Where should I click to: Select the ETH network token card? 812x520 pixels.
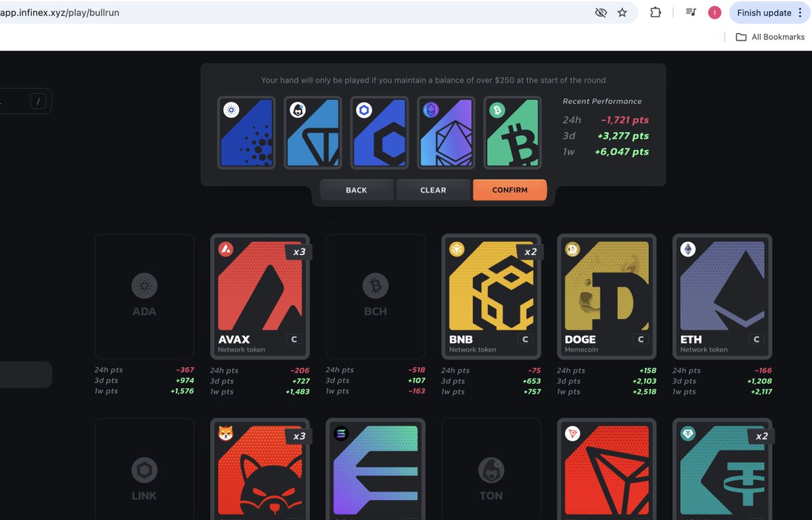click(722, 296)
